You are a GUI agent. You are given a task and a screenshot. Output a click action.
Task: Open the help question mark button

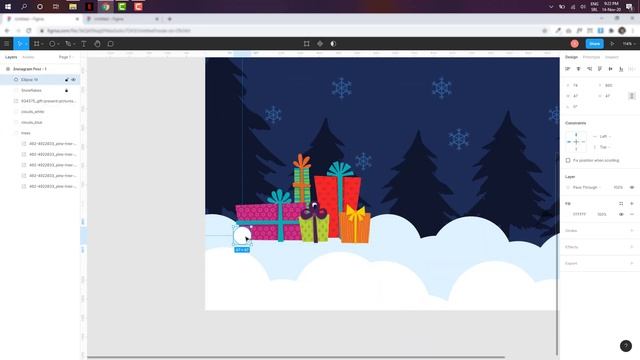[626, 346]
